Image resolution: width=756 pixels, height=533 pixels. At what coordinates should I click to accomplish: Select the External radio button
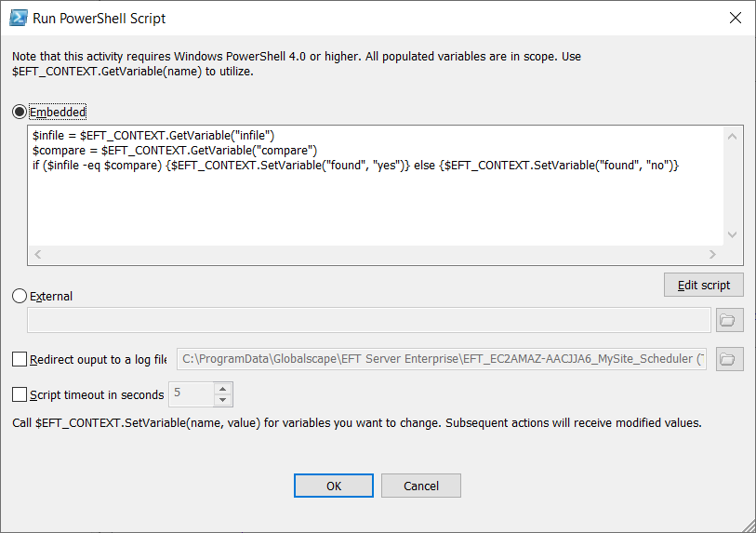coord(20,296)
